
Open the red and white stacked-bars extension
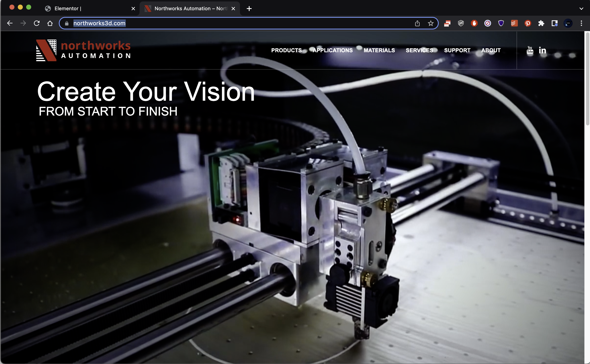[447, 23]
